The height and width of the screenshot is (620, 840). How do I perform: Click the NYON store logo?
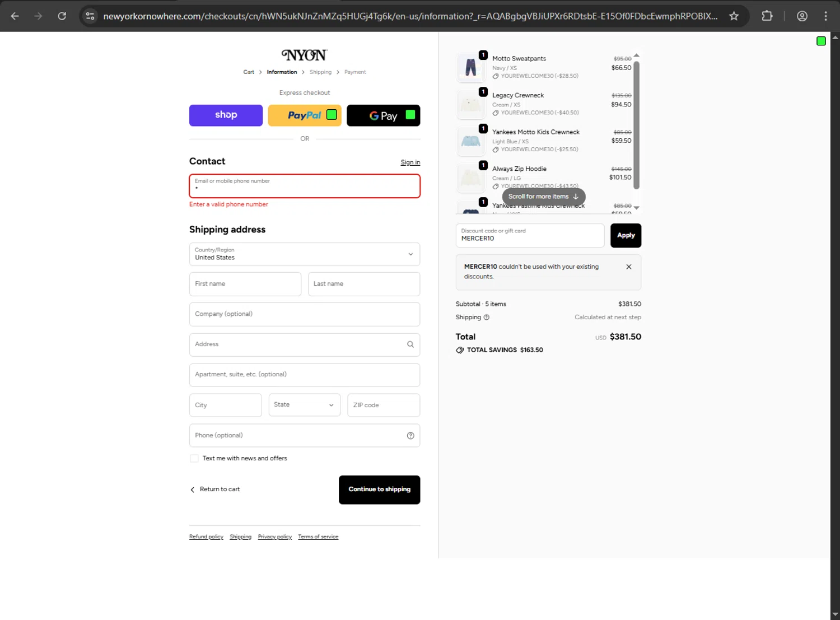[305, 55]
